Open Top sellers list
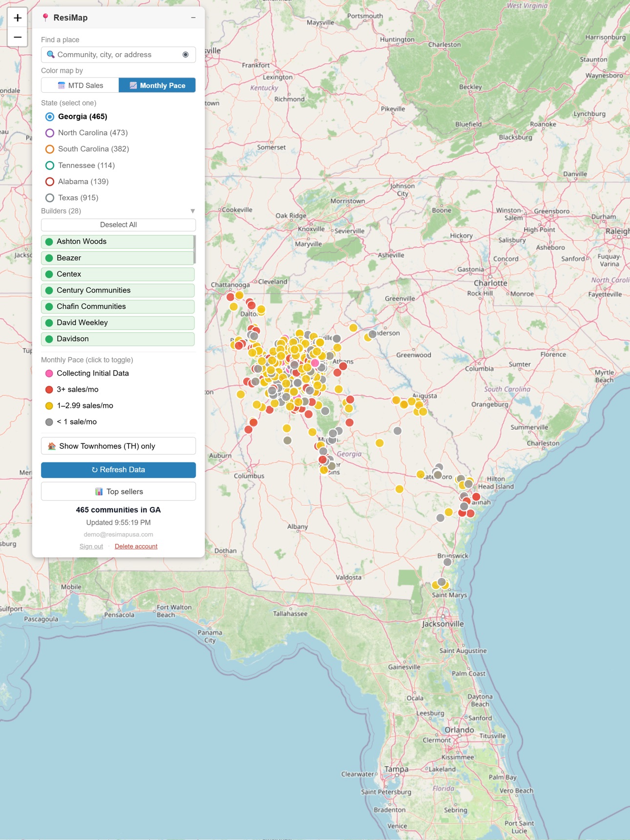 [x=118, y=491]
